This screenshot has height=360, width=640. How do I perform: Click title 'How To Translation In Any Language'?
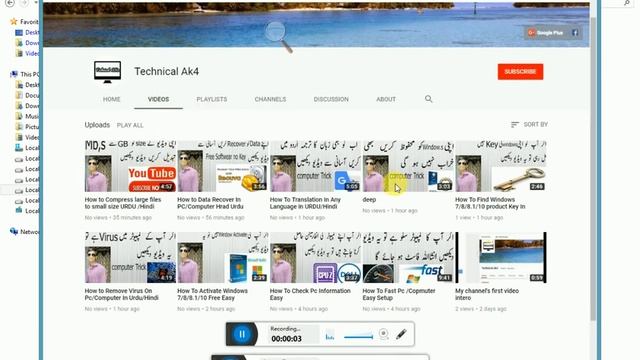tap(305, 203)
